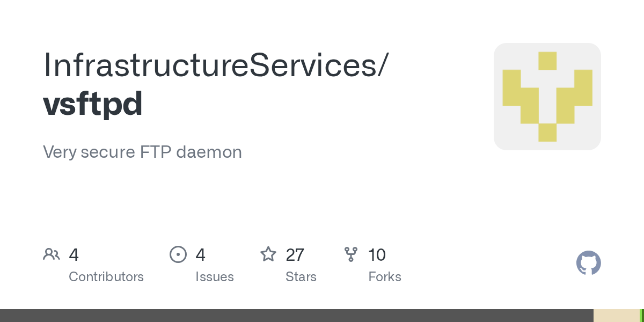Click the 27 stars count
Screen dimensions: 644x322
click(295, 255)
